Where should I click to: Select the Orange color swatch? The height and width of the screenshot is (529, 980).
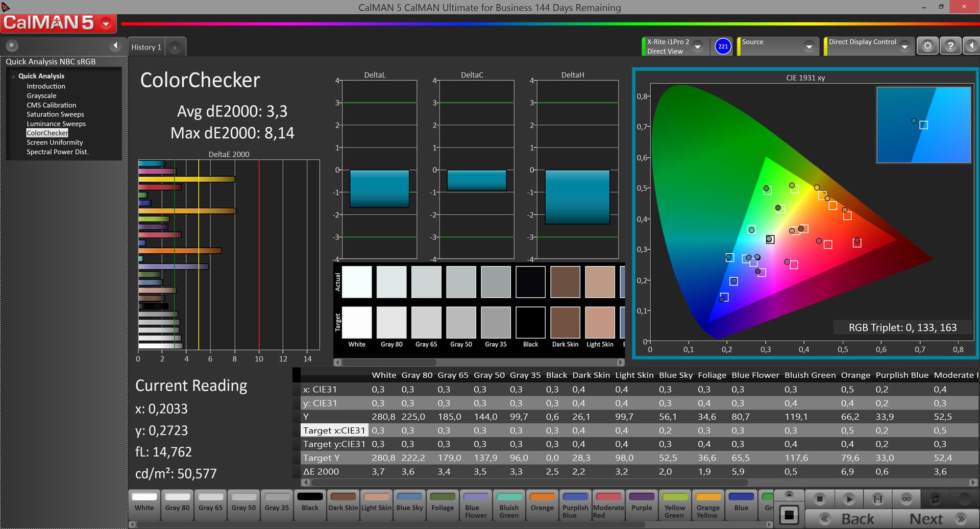tap(542, 502)
